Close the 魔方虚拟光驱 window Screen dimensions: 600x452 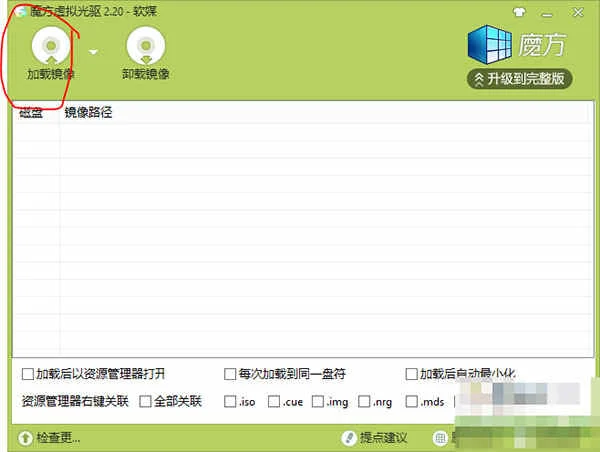tap(578, 13)
